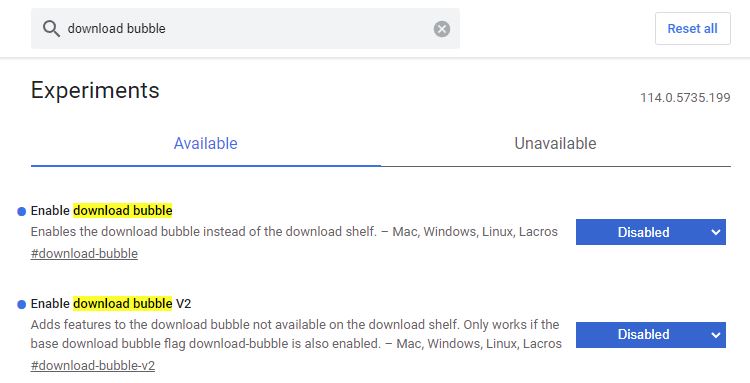The image size is (750, 383).
Task: Switch to the Unavailable tab
Action: click(x=555, y=143)
